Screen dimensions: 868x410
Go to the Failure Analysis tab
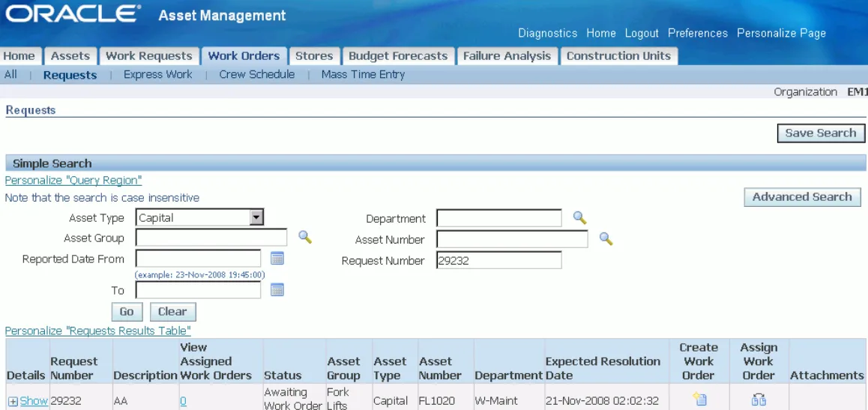507,56
